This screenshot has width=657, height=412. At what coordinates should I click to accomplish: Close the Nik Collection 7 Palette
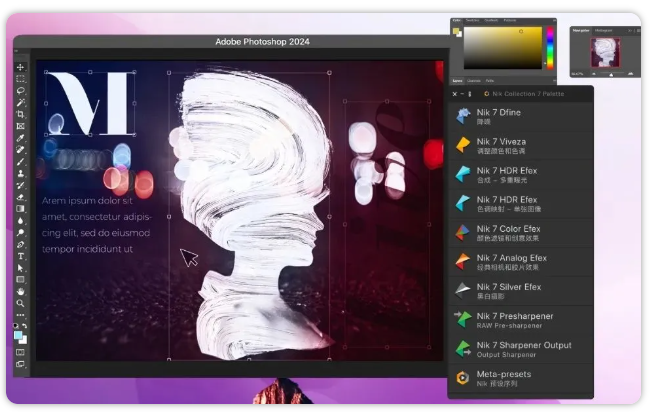click(x=455, y=94)
